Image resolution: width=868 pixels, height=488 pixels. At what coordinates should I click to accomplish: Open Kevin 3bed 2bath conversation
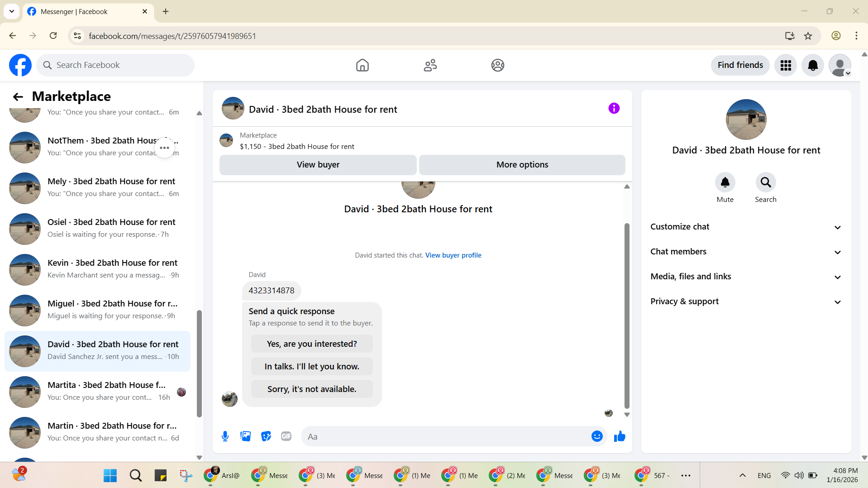(97, 269)
